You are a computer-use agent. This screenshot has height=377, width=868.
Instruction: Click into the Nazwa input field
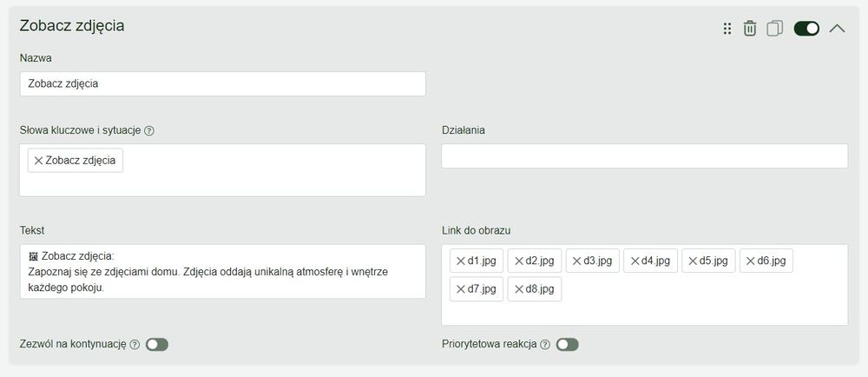click(x=222, y=83)
